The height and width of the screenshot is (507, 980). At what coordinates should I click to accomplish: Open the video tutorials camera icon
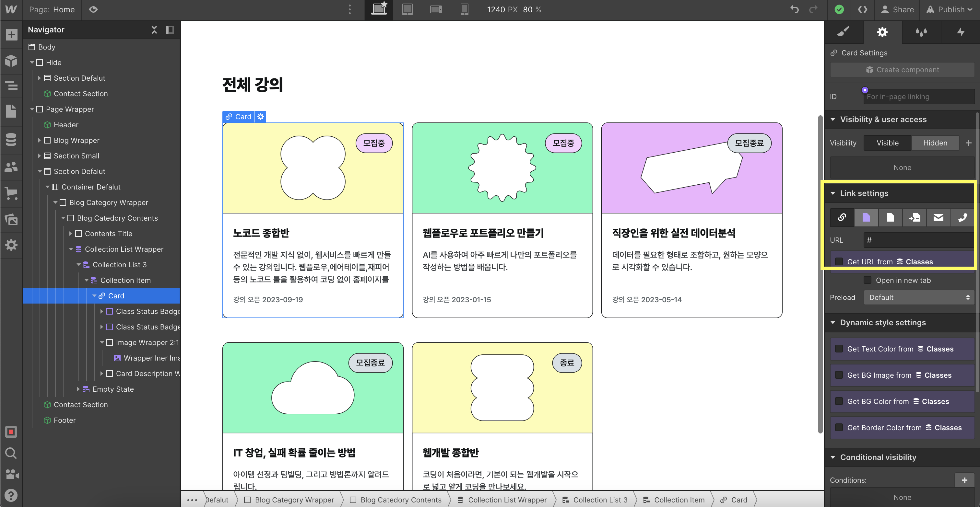tap(11, 474)
